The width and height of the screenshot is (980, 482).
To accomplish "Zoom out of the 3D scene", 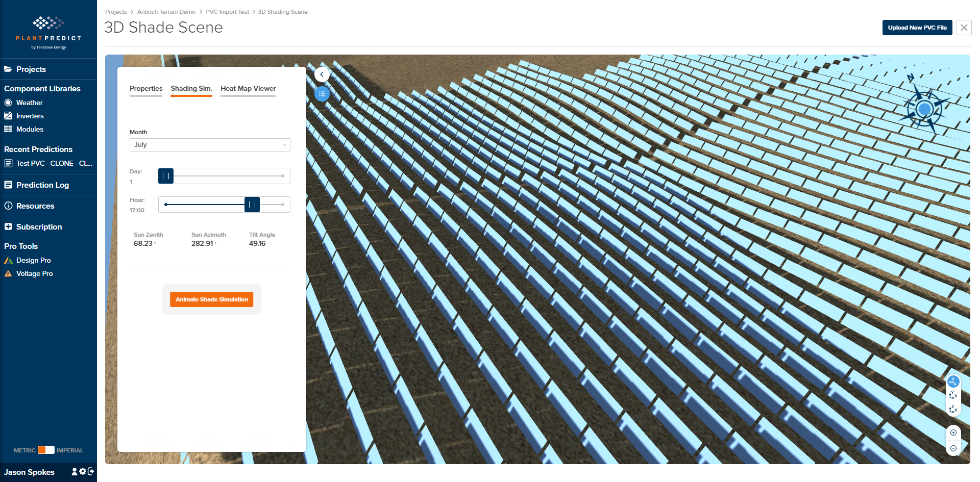I will (x=953, y=448).
